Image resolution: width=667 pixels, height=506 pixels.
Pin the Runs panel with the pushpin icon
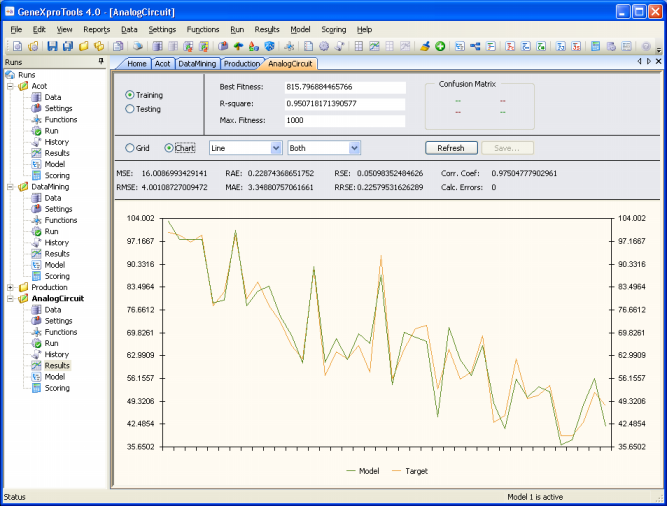[x=101, y=62]
